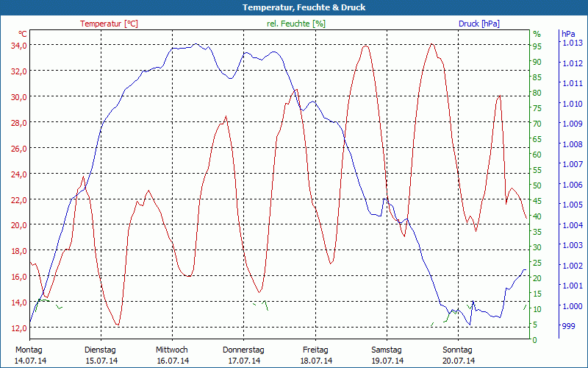588x368 pixels.
Task: Select the blue 'Druck [hPa]' legend label
Action: 478,24
